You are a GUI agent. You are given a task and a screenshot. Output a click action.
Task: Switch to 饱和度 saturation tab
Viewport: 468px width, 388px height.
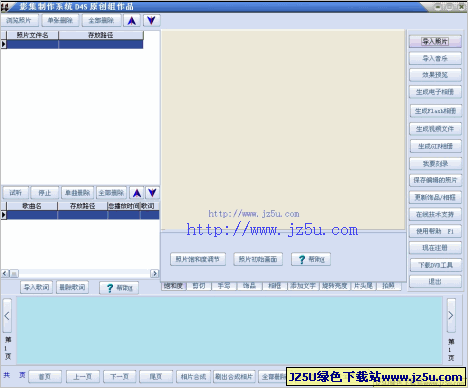click(173, 286)
